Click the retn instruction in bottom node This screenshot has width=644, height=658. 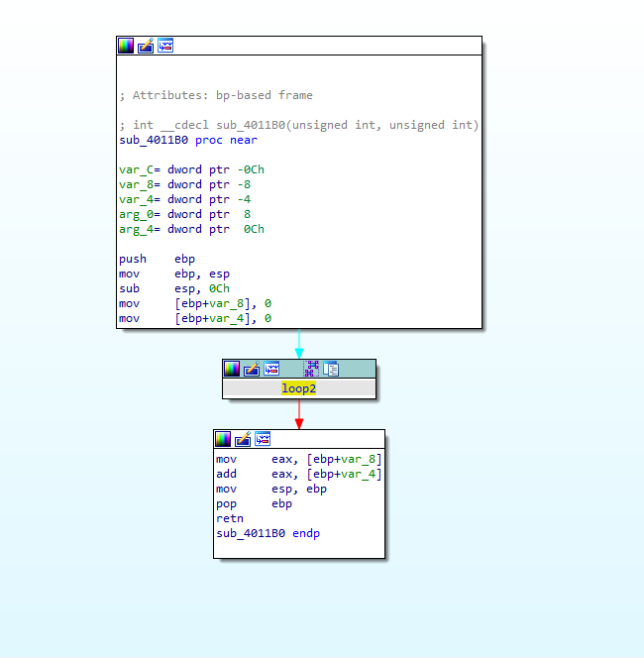pos(229,518)
